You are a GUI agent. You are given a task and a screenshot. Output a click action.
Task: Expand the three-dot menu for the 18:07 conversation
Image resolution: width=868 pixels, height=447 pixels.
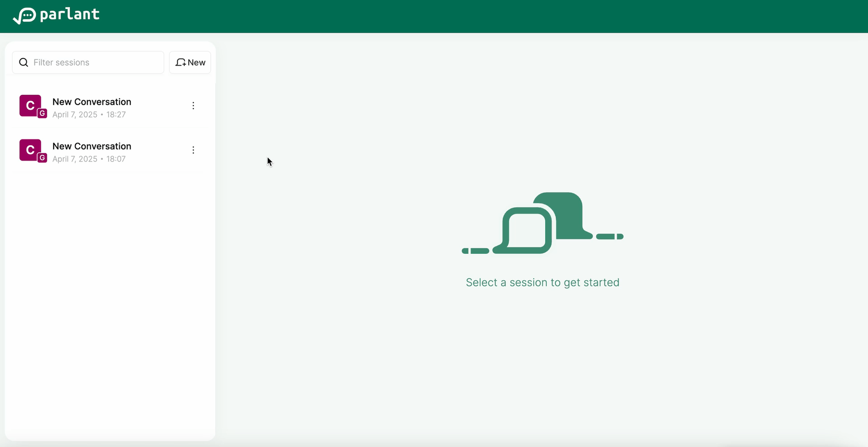coord(193,150)
